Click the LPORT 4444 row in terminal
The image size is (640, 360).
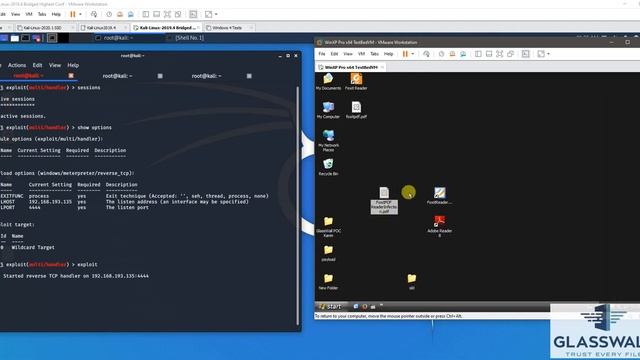click(75, 207)
